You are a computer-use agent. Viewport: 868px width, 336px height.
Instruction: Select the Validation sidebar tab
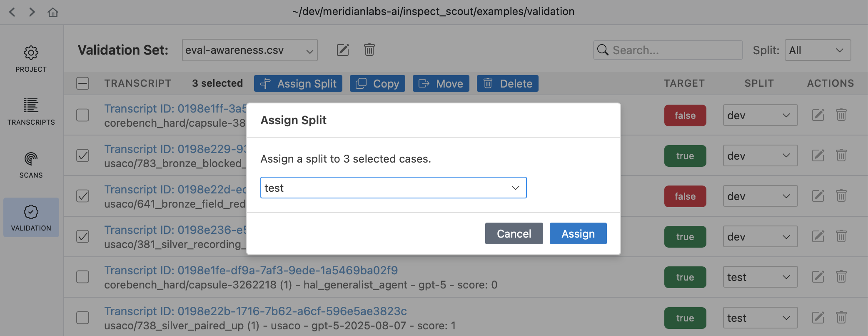coord(31,218)
